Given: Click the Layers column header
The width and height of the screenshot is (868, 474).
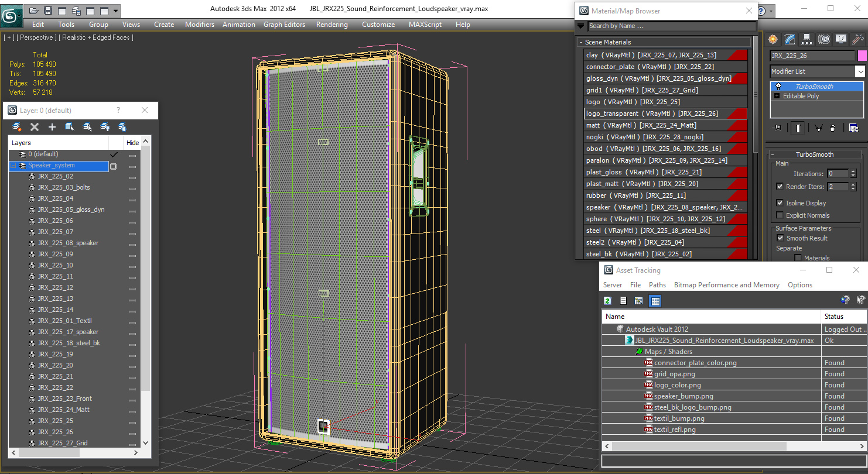Looking at the screenshot, I should (59, 143).
